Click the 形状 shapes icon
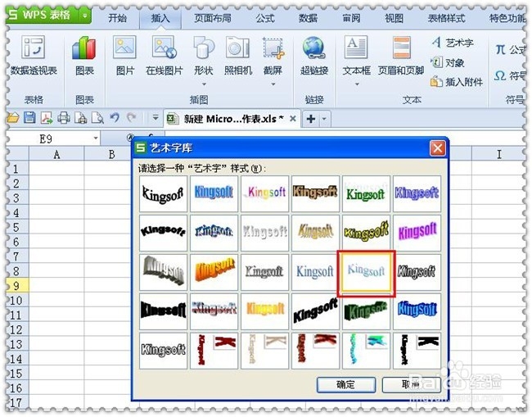Screen dimensions: 532x417 204,48
